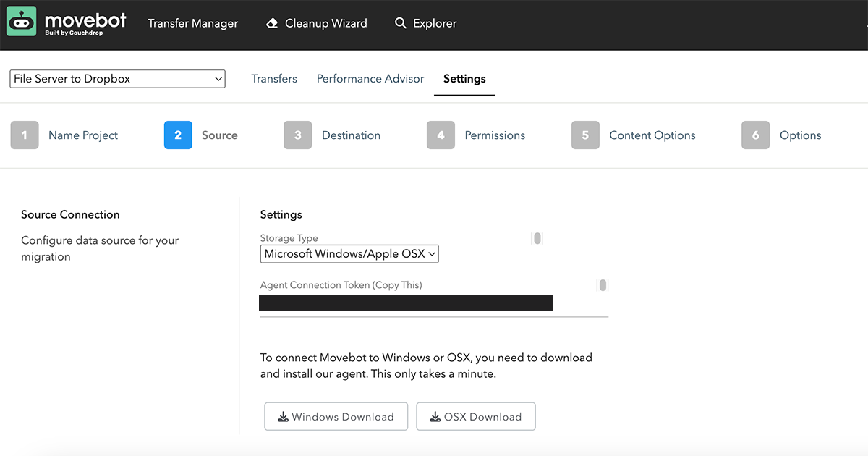Copy the Storage Type using its copy icon
Screen dimensions: 868x456
(537, 237)
